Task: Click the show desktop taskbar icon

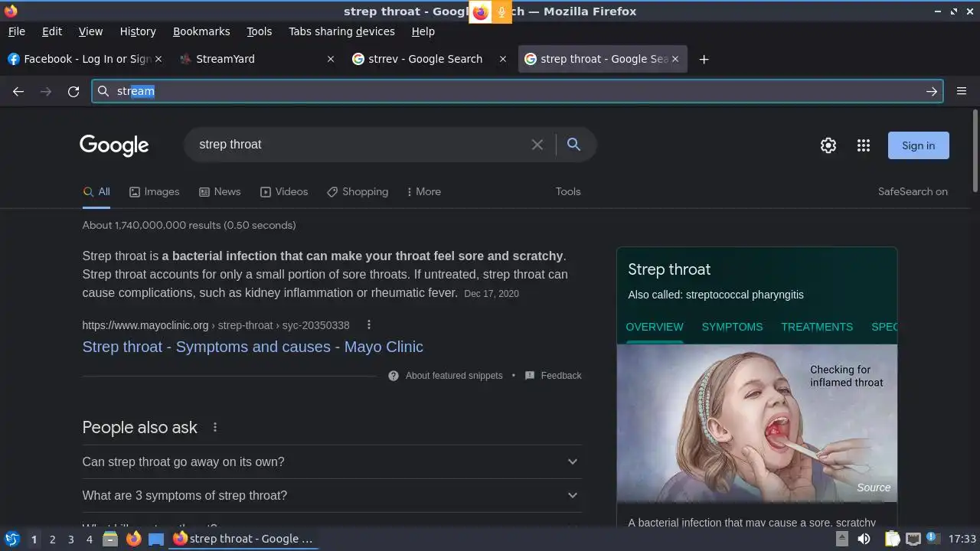Action: click(156, 539)
